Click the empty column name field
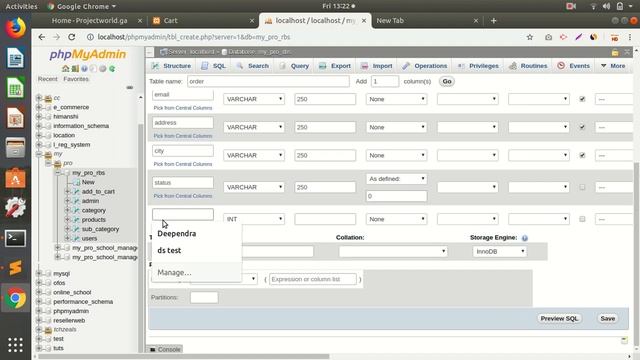640x360 pixels. coord(183,214)
